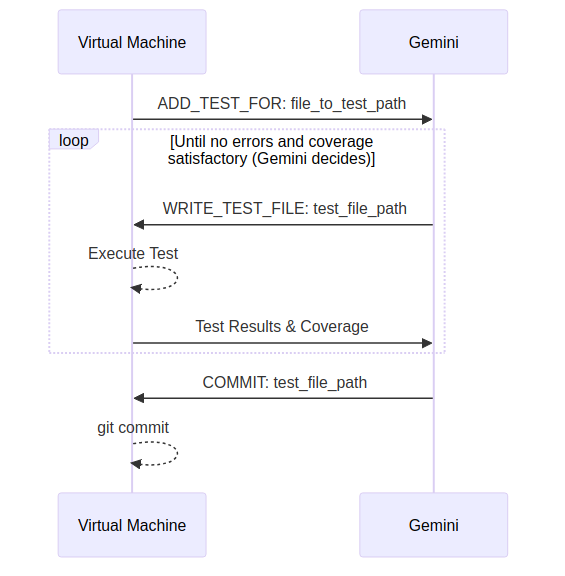565x576 pixels.
Task: Click the WRITE_TEST_FILE: test_file_path message label
Action: tap(285, 208)
